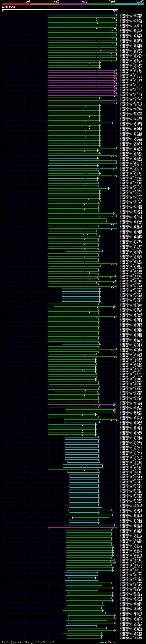Viewport: 146px width, 644px height.
Task: Select label UniRef100_C5YJL4
Action: click(131, 422)
